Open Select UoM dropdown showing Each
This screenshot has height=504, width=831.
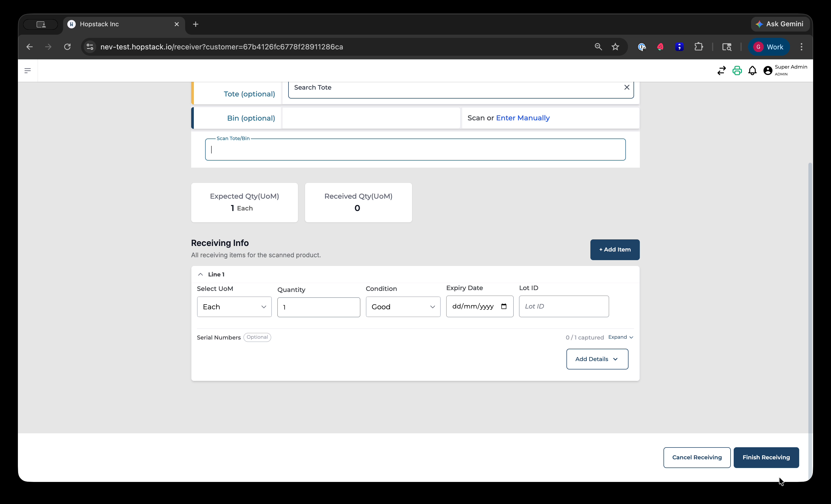234,307
